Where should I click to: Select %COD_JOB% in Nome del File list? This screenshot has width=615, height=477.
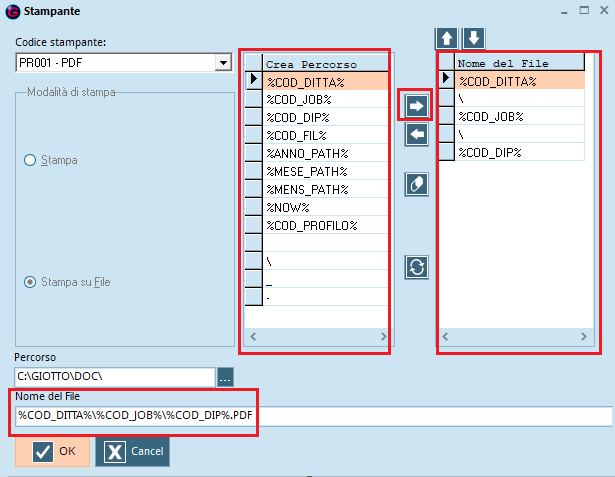coord(520,117)
